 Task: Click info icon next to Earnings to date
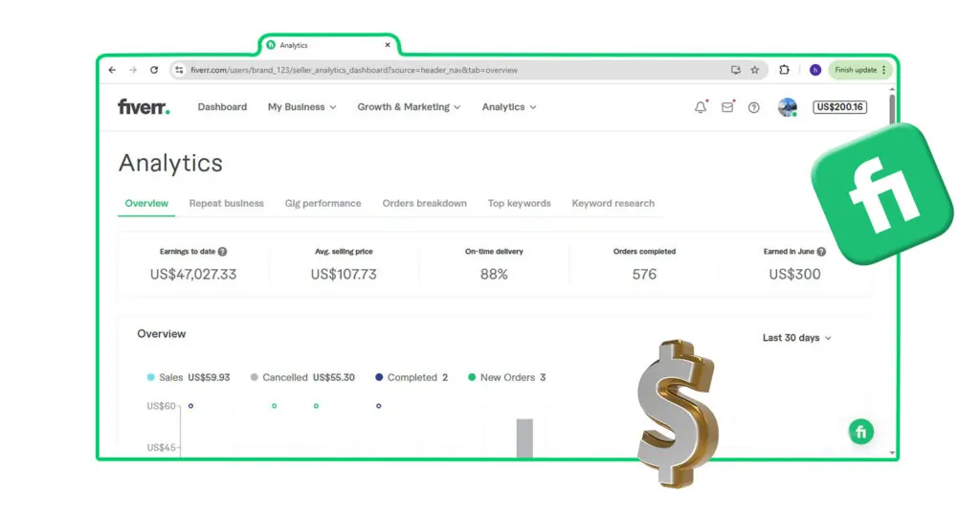222,252
